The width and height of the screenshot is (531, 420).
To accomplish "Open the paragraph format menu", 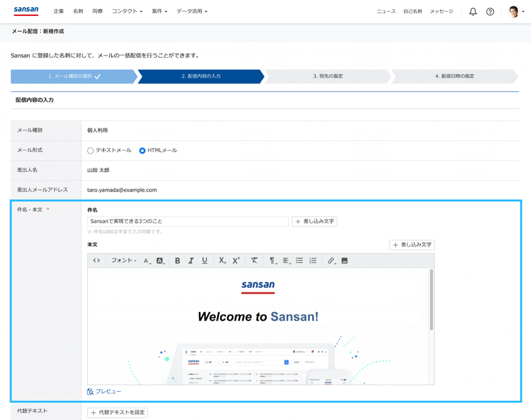I will pyautogui.click(x=273, y=261).
